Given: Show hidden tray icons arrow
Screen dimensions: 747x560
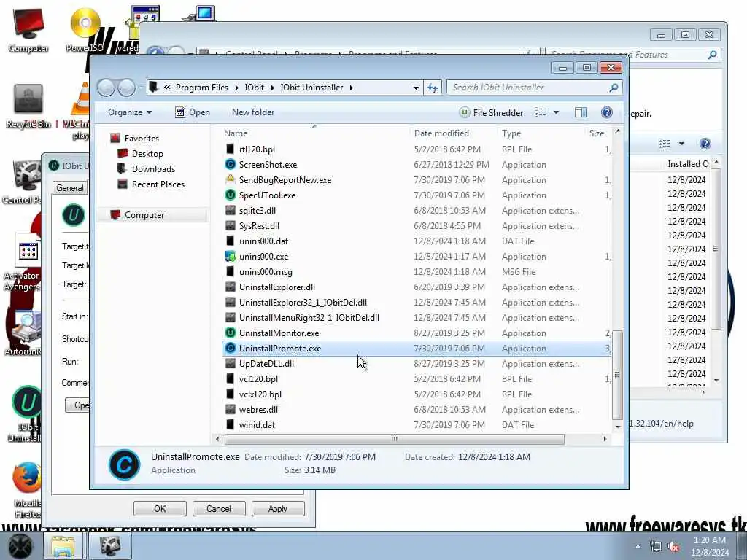Looking at the screenshot, I should pyautogui.click(x=638, y=547).
